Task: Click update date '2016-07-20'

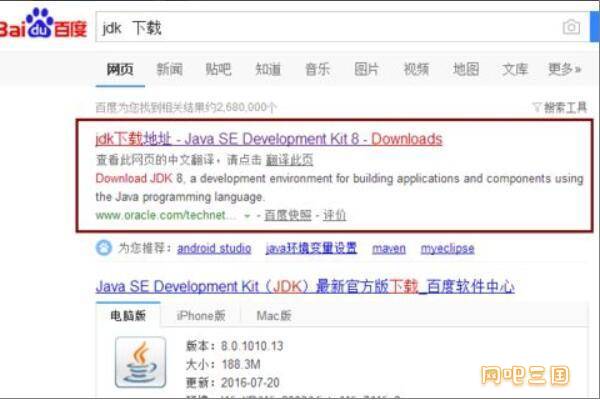Action: (x=250, y=382)
